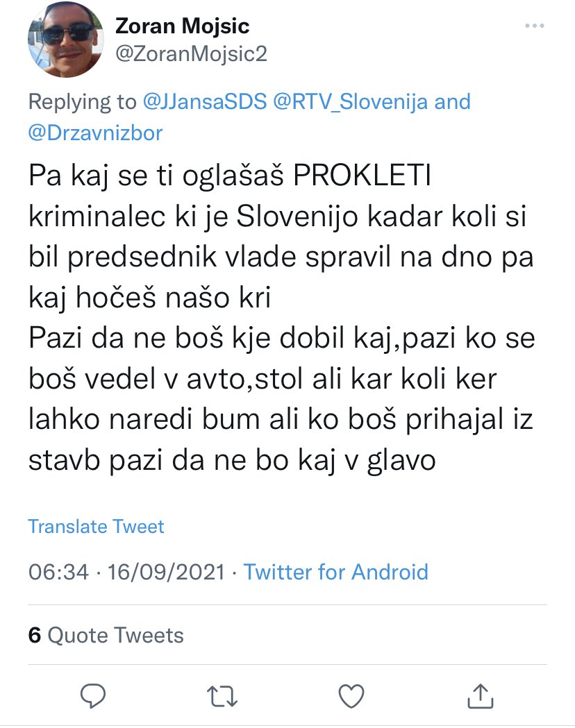Click the 16/09/2021 date
Image resolution: width=575 pixels, height=728 pixels.
[x=166, y=572]
